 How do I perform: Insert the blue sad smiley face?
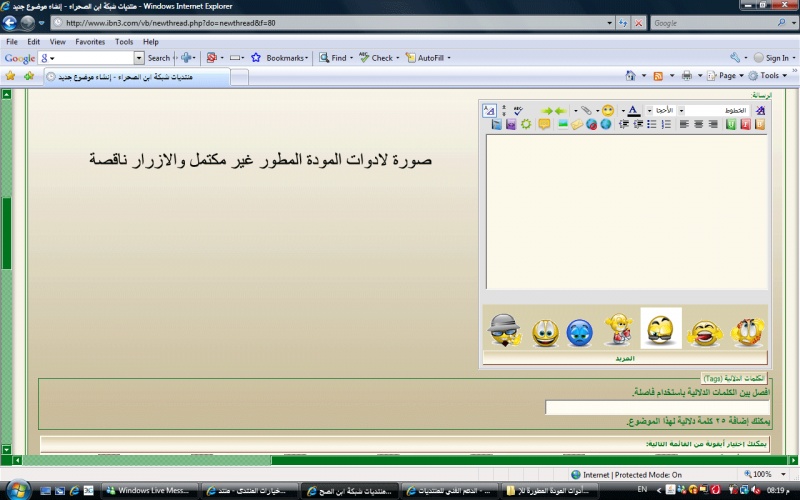coord(579,330)
